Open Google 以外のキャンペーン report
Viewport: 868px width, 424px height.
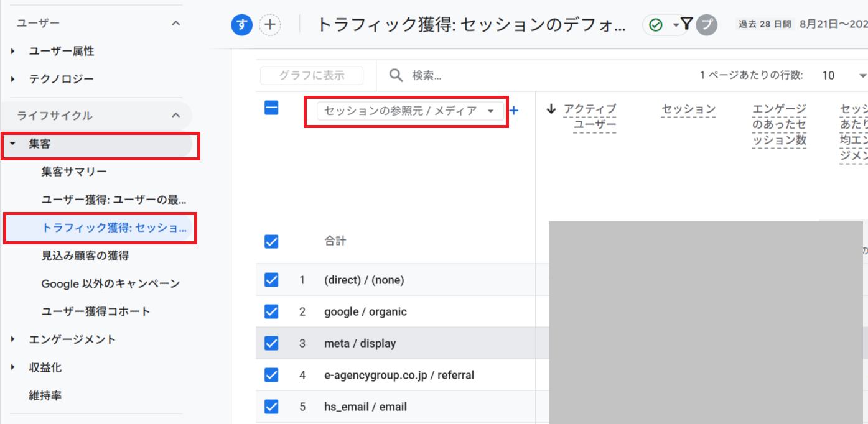pyautogui.click(x=111, y=283)
